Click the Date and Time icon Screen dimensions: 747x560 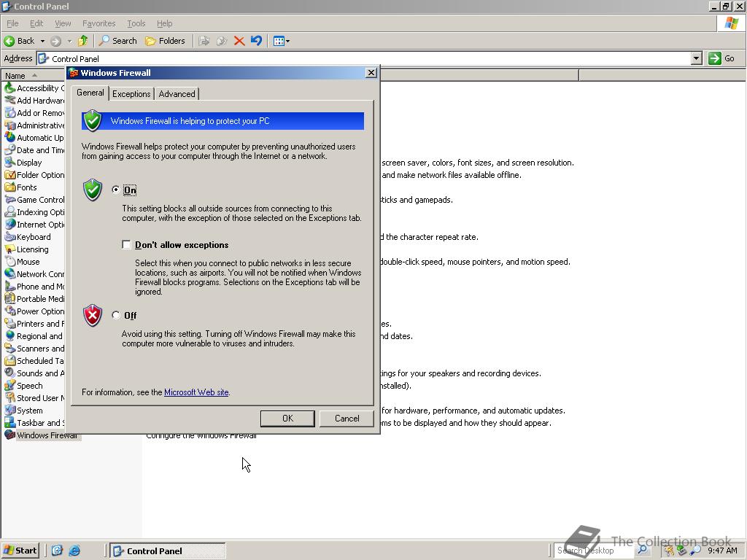click(x=9, y=149)
